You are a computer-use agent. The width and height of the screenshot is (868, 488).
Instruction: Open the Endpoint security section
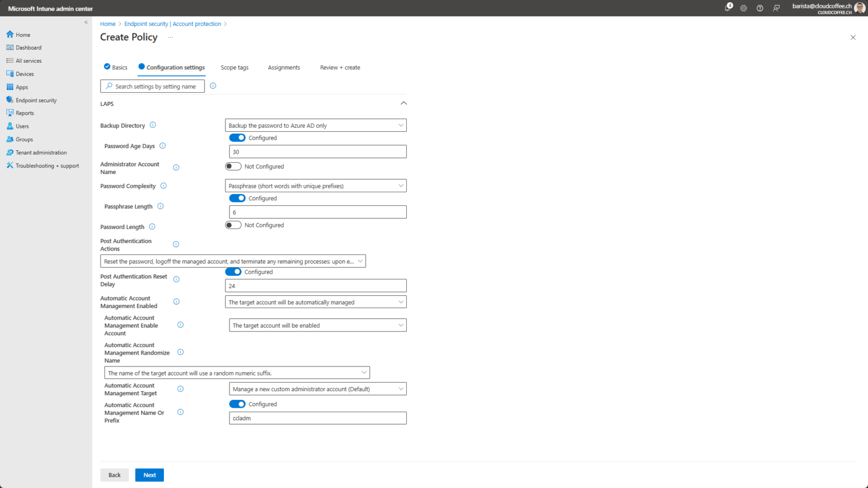(37, 100)
